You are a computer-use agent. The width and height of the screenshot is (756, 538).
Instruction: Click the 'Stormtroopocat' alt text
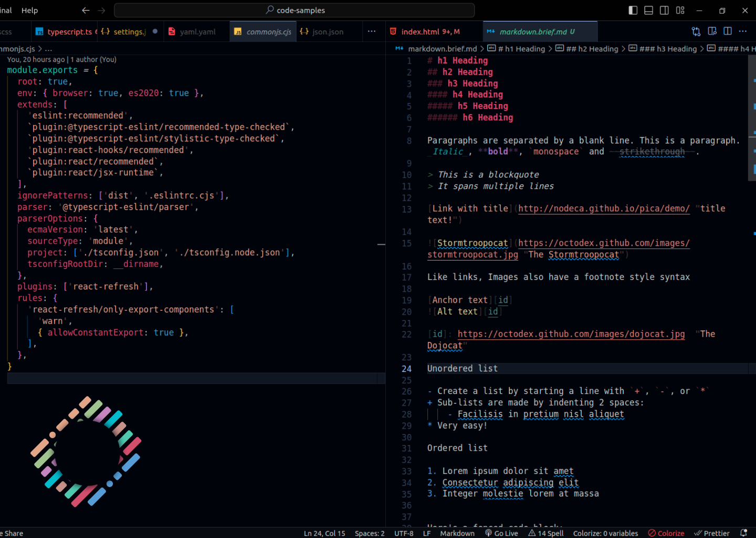[x=472, y=243]
